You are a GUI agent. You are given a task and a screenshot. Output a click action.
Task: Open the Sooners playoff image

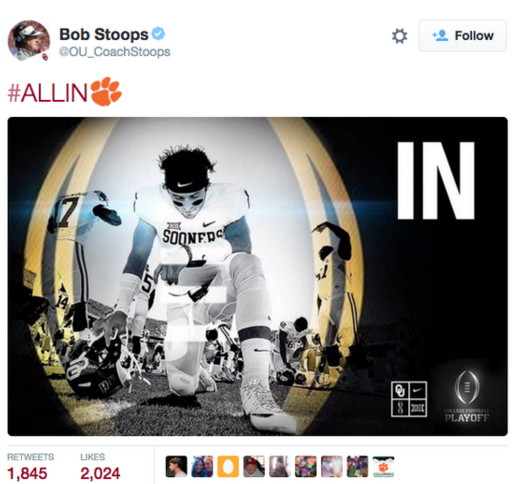[x=258, y=276]
